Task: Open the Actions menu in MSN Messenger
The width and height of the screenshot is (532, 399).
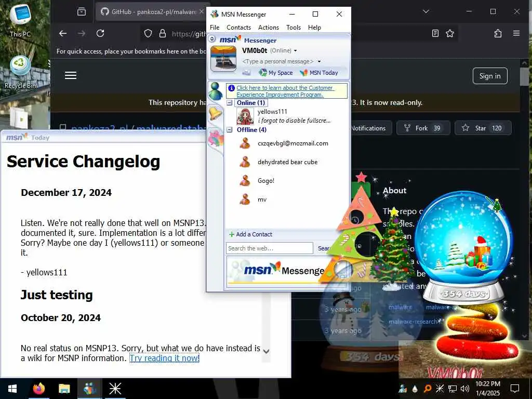Action: pyautogui.click(x=269, y=28)
